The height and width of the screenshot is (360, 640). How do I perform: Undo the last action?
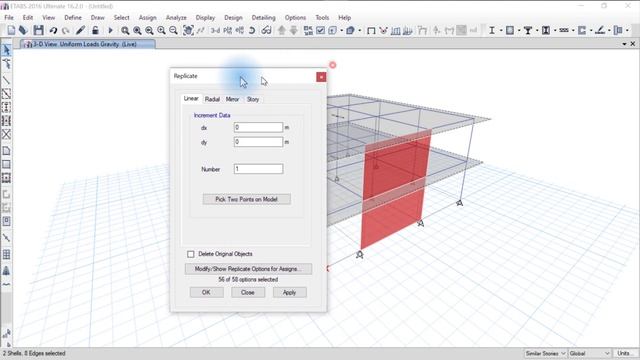point(53,30)
